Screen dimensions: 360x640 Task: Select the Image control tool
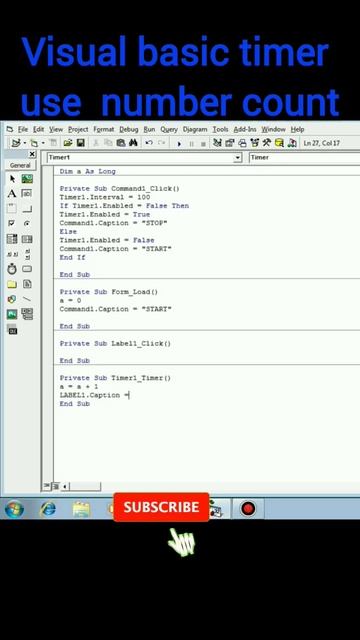tap(12, 314)
